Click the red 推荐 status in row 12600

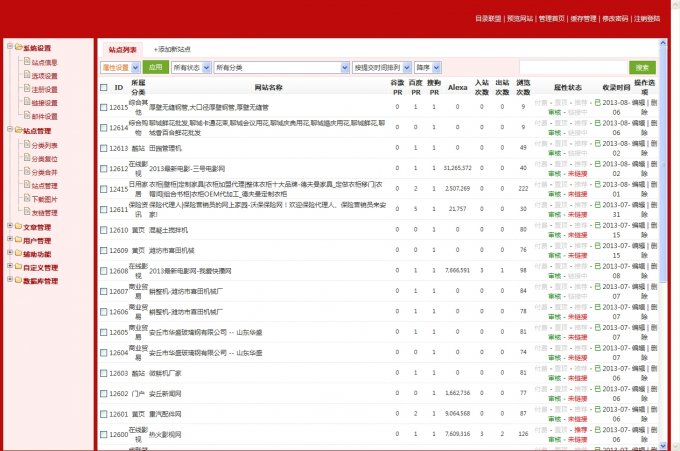[x=581, y=430]
